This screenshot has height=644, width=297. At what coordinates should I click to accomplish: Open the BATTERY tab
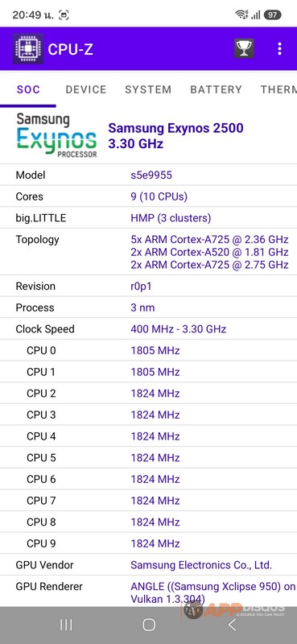[x=216, y=89]
